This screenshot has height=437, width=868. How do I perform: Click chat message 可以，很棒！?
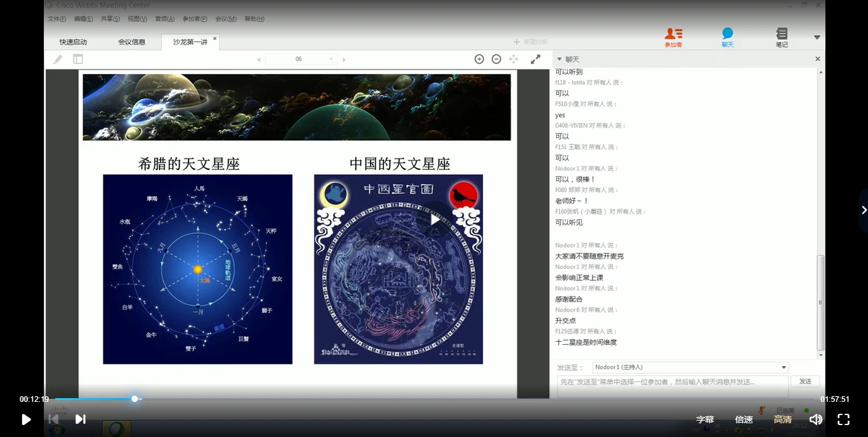pyautogui.click(x=576, y=179)
